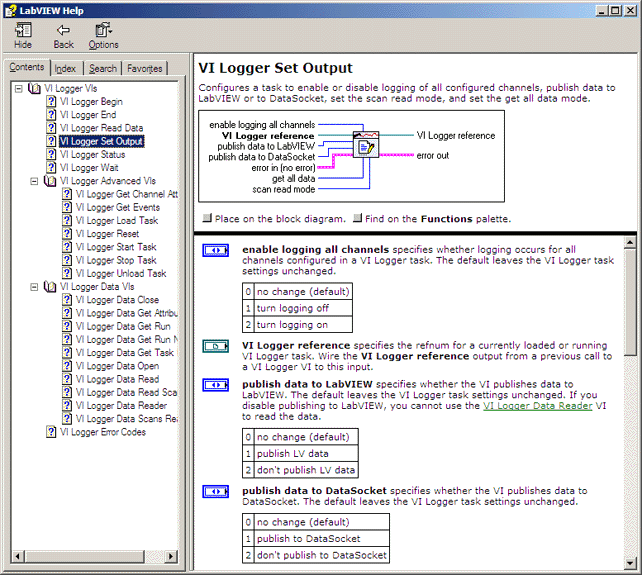The image size is (642, 575).
Task: Click the open book icon for VI Logger Advanced VIs
Action: tap(50, 181)
